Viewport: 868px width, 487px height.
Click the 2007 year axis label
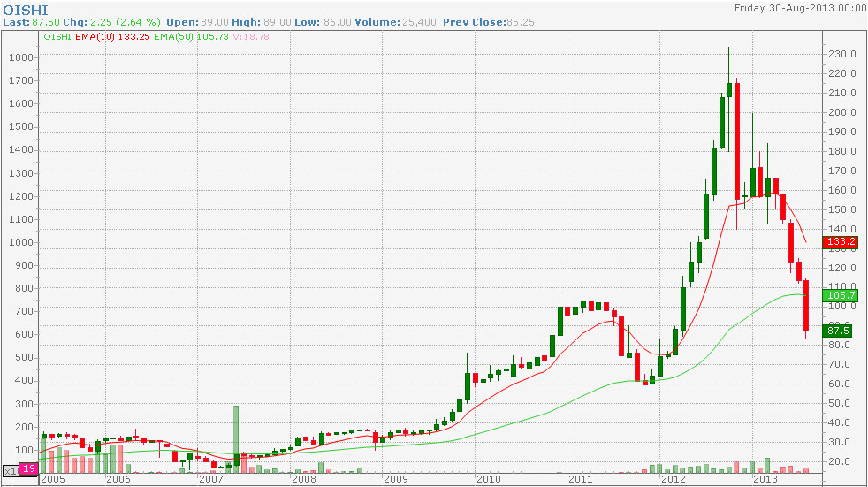210,479
